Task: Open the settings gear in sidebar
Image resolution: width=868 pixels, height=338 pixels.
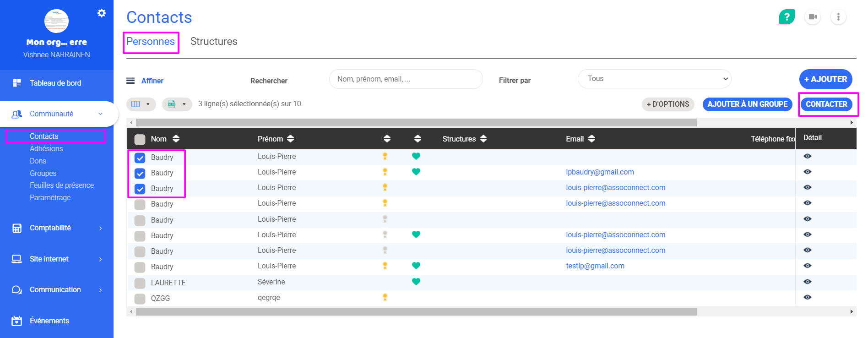Action: click(102, 13)
